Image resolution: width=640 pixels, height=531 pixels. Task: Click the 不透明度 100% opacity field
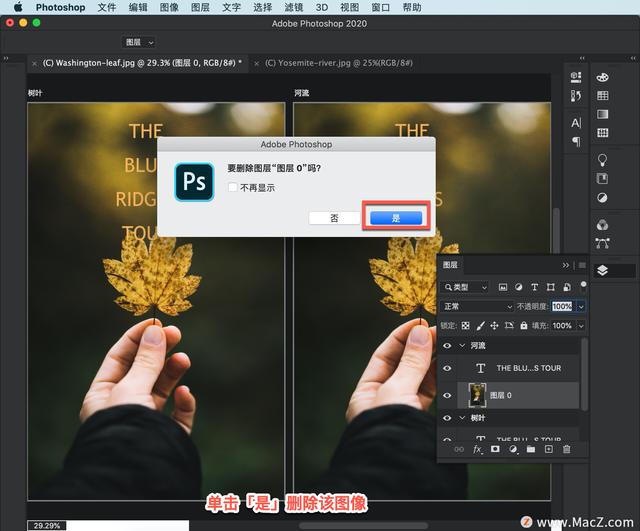(x=562, y=306)
